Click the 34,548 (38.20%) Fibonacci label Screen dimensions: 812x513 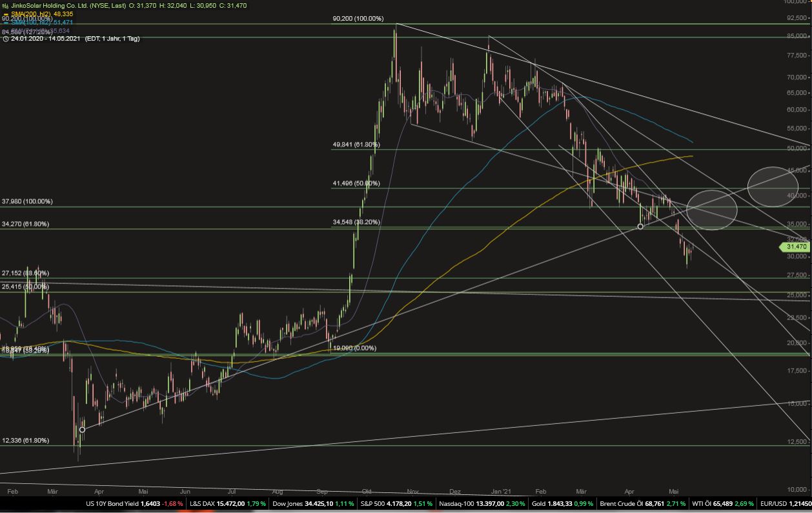click(356, 222)
